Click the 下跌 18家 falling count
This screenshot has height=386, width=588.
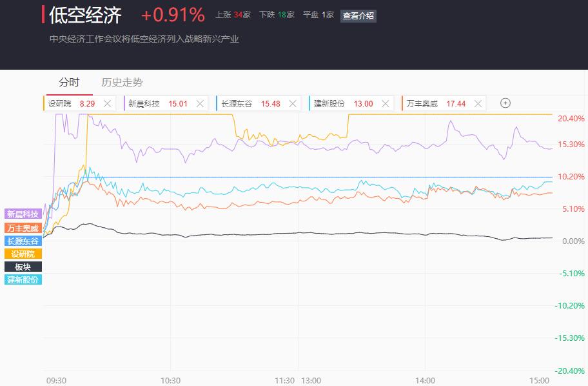tap(277, 15)
